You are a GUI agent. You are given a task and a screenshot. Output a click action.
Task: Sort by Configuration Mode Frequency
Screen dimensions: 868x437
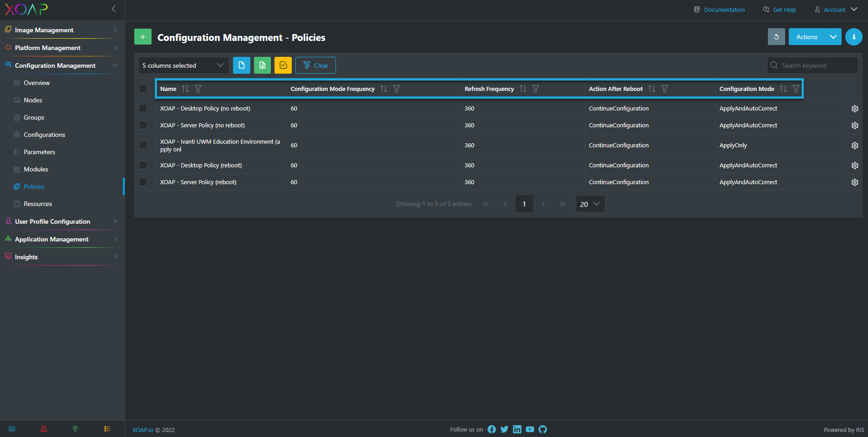(384, 89)
